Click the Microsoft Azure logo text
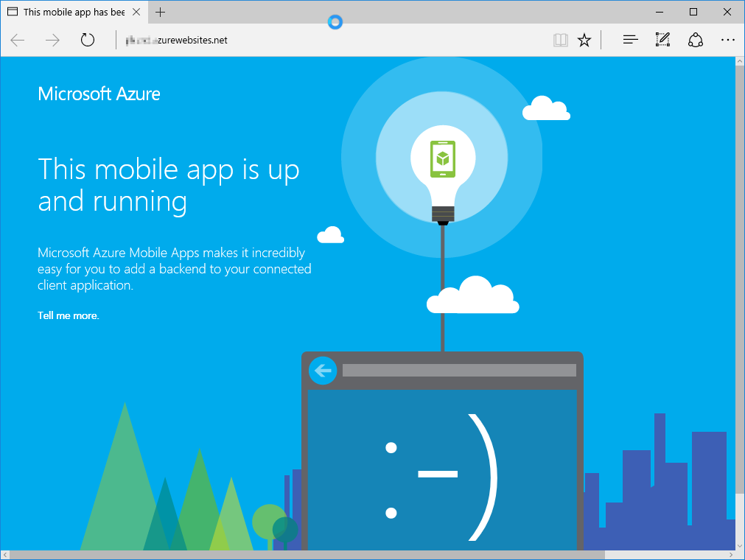The height and width of the screenshot is (560, 745). (x=99, y=94)
